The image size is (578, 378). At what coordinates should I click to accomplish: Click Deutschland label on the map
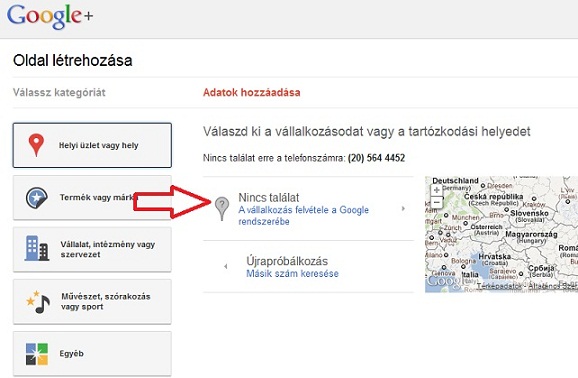(x=455, y=181)
